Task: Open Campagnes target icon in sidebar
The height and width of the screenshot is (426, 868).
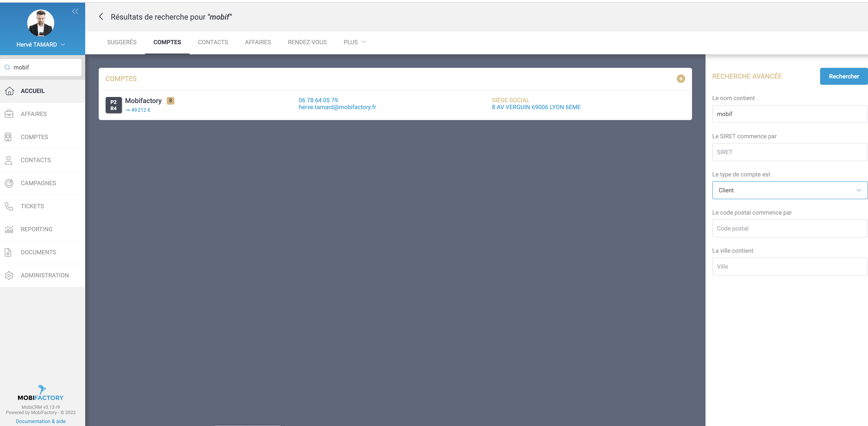Action: 9,183
